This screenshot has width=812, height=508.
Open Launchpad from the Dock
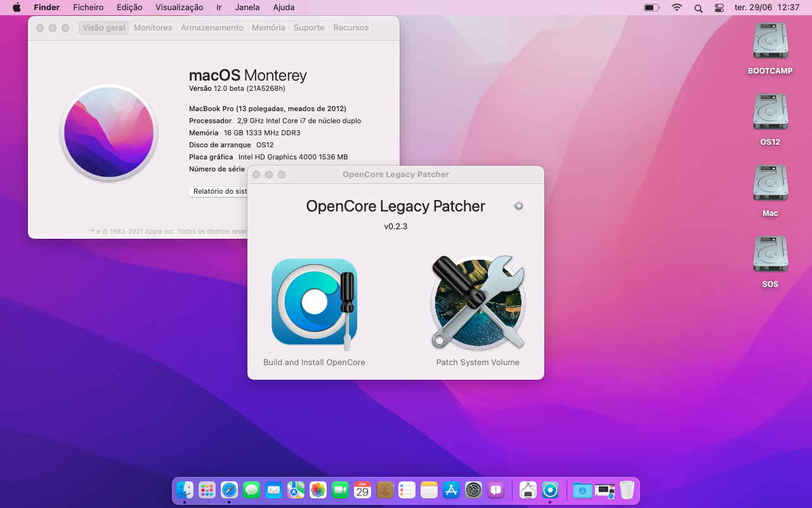[x=207, y=490]
